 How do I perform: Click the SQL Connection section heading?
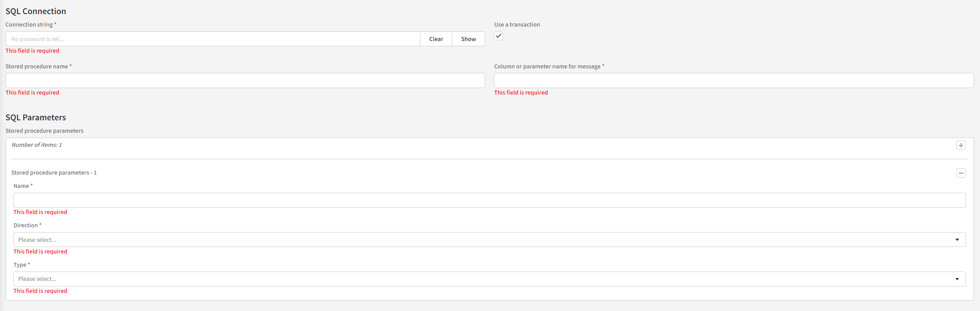pyautogui.click(x=36, y=11)
